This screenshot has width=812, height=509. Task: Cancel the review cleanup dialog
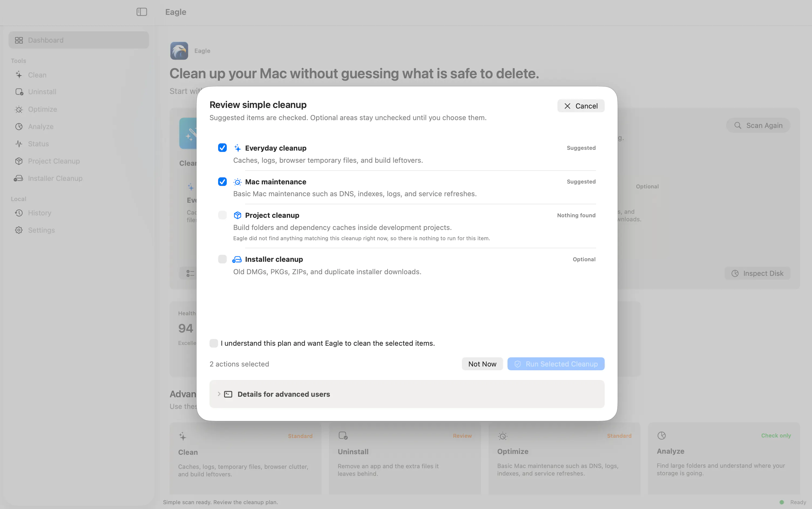point(581,106)
